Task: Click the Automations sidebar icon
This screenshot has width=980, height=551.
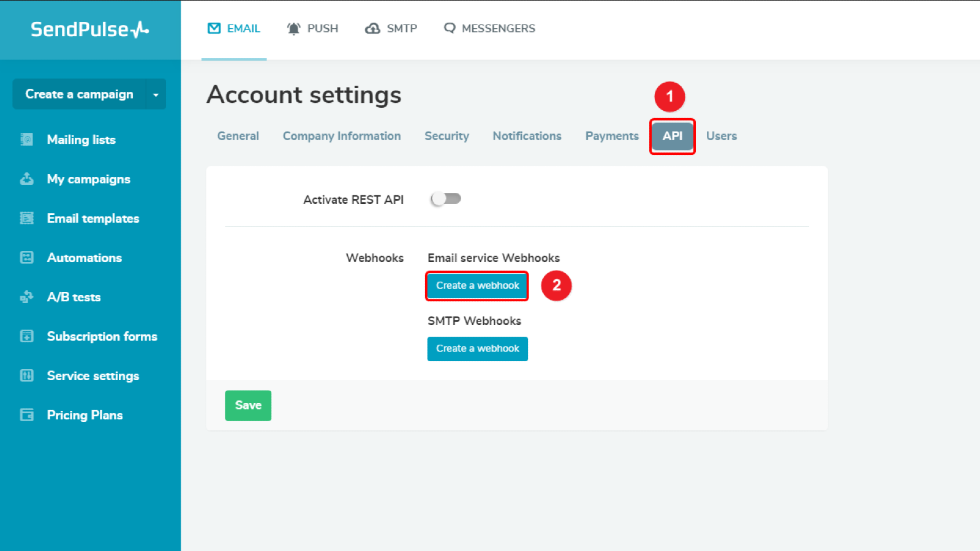Action: pos(27,258)
